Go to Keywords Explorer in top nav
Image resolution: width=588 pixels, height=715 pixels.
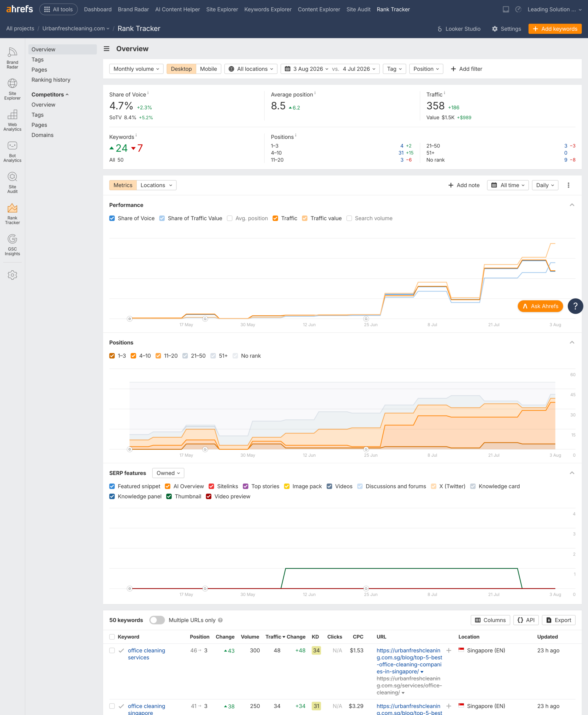click(x=267, y=9)
